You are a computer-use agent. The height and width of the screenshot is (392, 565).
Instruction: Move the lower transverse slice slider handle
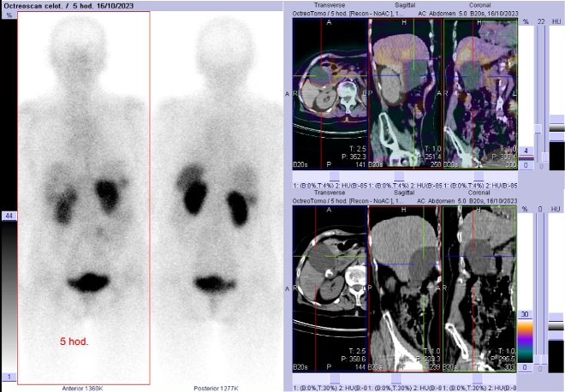[x=335, y=378]
